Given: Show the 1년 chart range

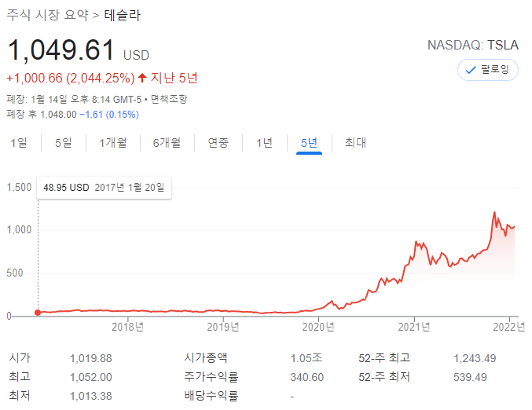Looking at the screenshot, I should (x=264, y=143).
